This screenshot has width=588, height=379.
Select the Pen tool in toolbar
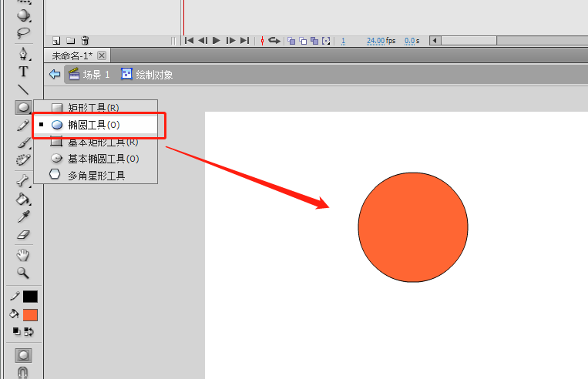(23, 54)
